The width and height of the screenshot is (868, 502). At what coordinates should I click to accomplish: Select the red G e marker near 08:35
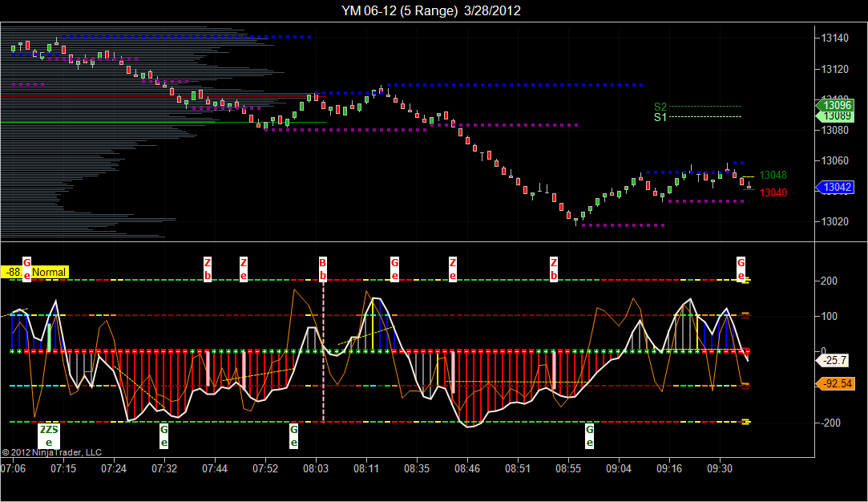coord(394,269)
